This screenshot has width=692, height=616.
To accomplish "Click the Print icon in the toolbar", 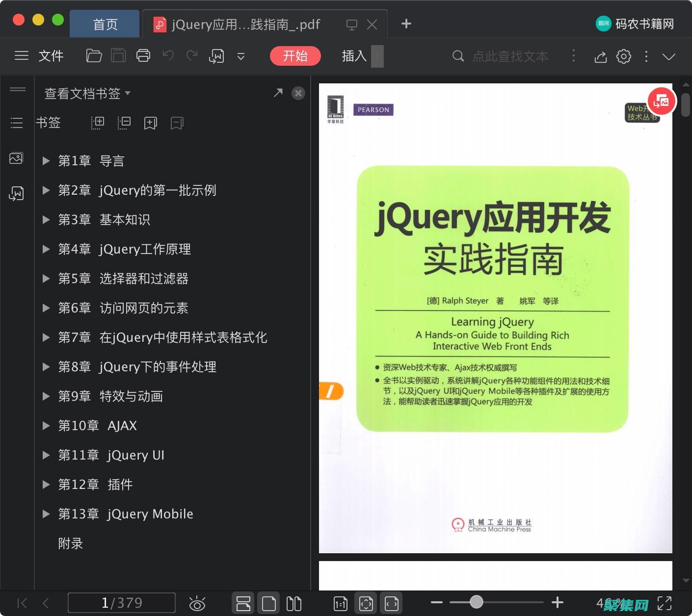I will pyautogui.click(x=143, y=56).
